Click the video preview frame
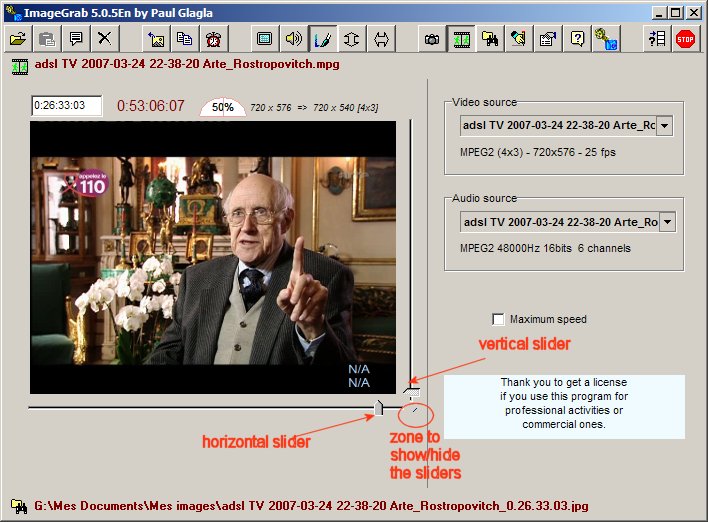 click(213, 257)
